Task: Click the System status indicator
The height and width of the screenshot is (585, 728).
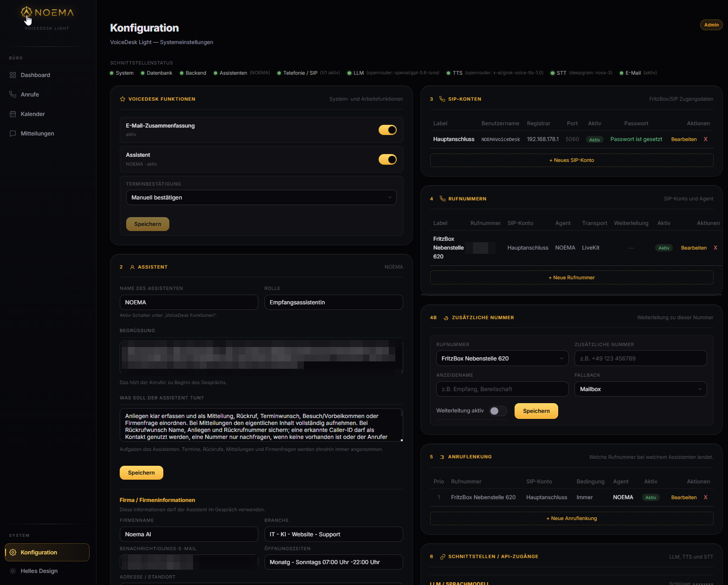Action: click(x=122, y=73)
